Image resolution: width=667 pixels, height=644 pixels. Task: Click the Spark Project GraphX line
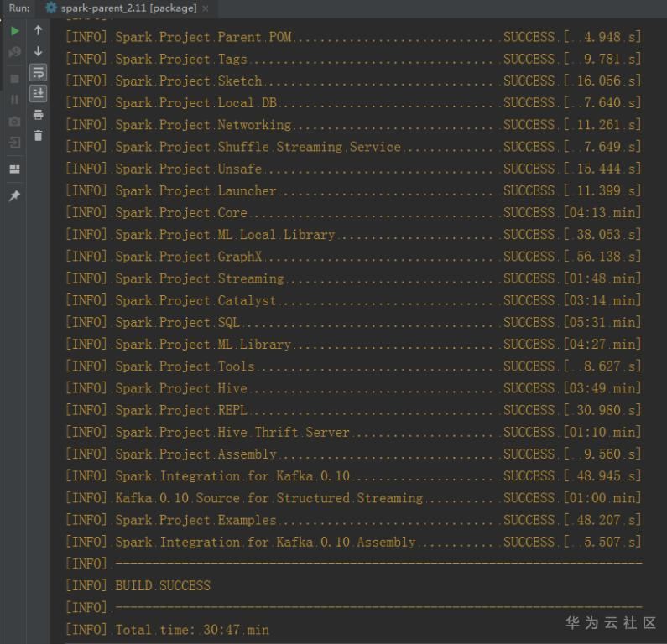point(353,257)
